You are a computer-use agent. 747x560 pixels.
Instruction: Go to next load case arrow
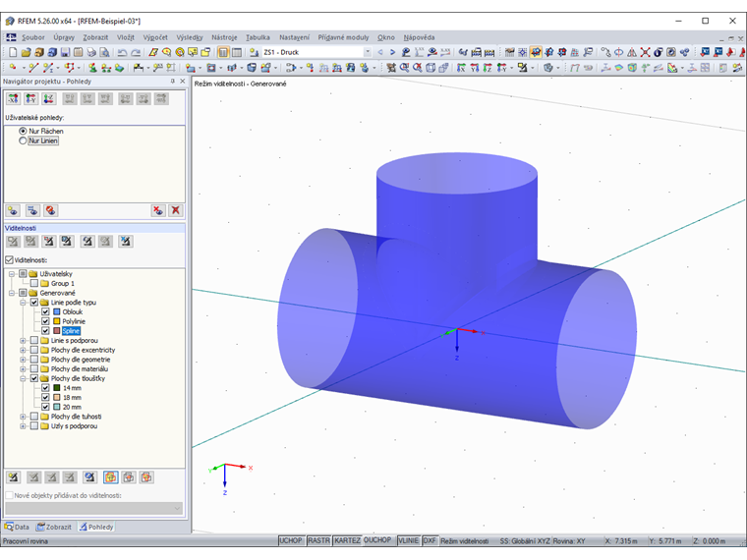coord(392,52)
